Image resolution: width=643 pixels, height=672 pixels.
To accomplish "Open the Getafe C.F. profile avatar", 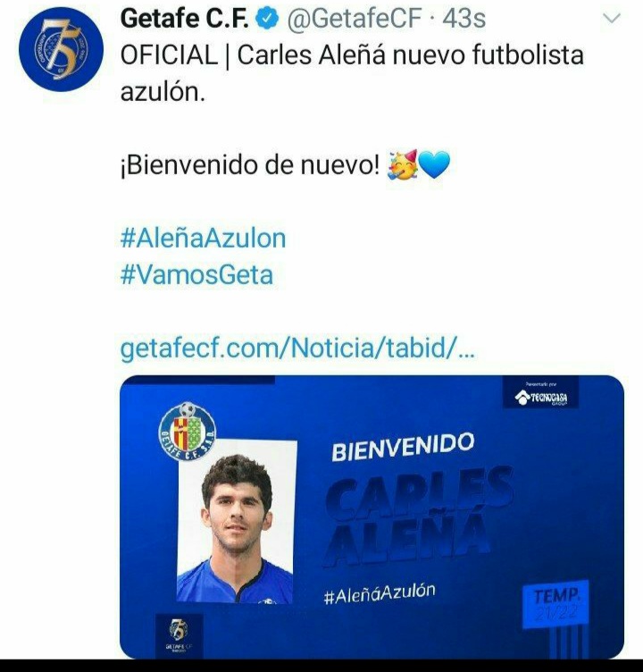I will tap(61, 49).
